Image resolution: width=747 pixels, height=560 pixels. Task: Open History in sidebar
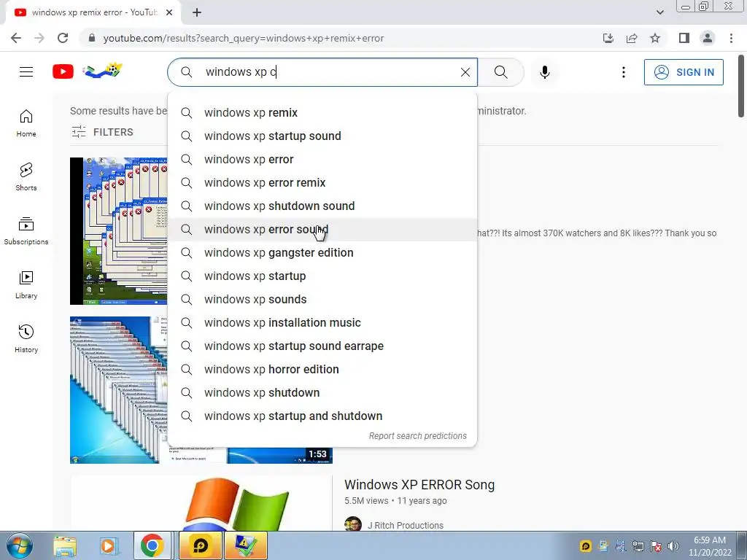click(x=26, y=338)
